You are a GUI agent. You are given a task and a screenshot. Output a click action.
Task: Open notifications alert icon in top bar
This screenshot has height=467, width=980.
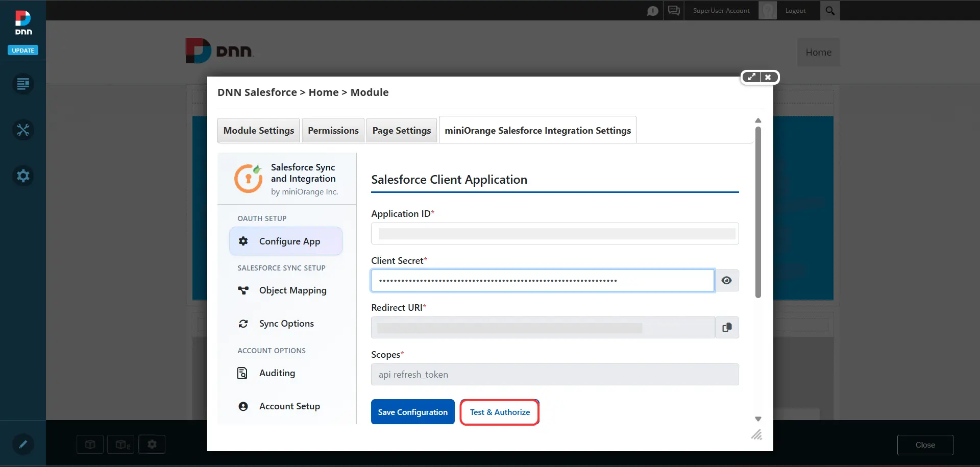click(652, 11)
